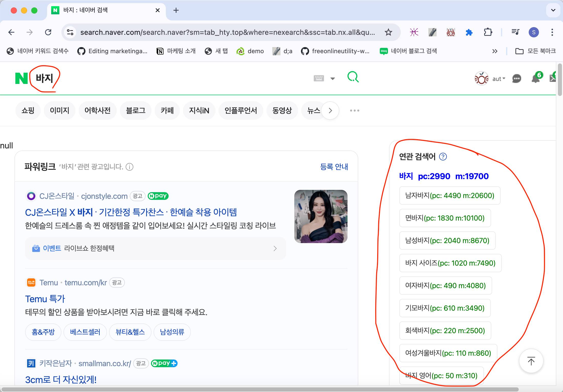Expand the search history dropdown arrow
Image resolution: width=563 pixels, height=392 pixels.
[x=332, y=79]
